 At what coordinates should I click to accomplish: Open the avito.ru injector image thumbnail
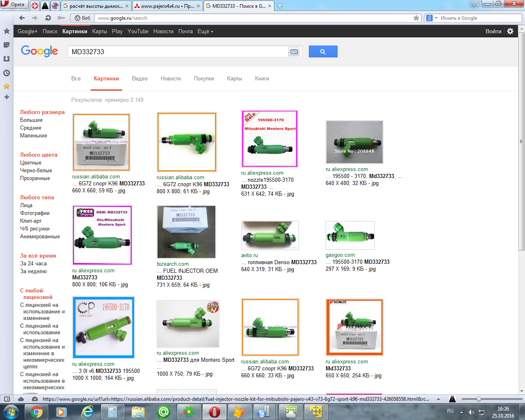coord(270,235)
